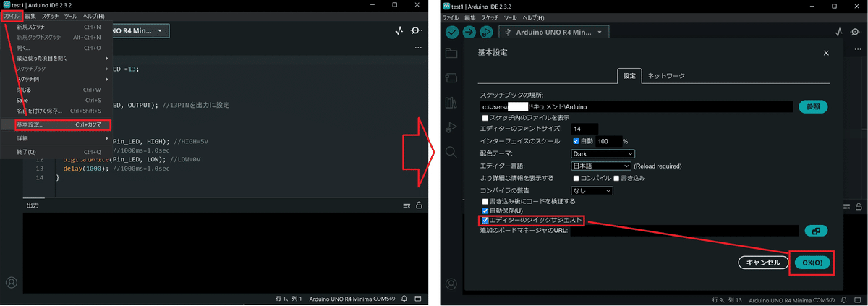Click the 追加のボードマネージャのURL field
The height and width of the screenshot is (306, 868).
coord(685,231)
